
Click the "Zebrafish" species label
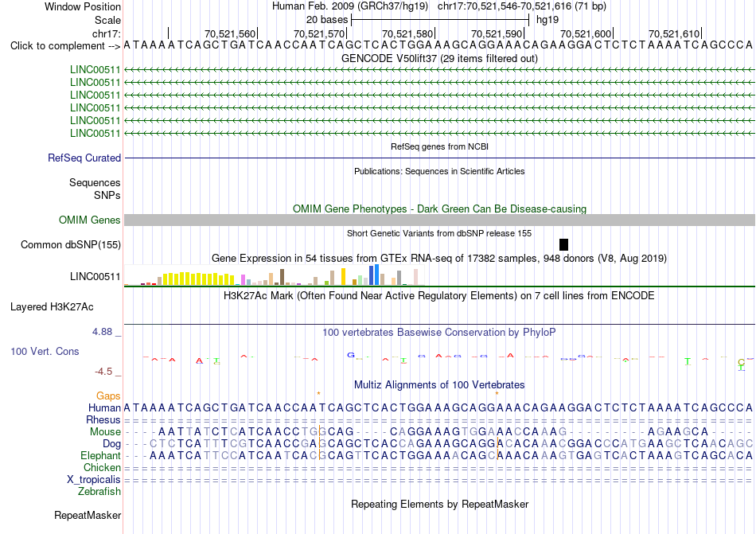99,492
